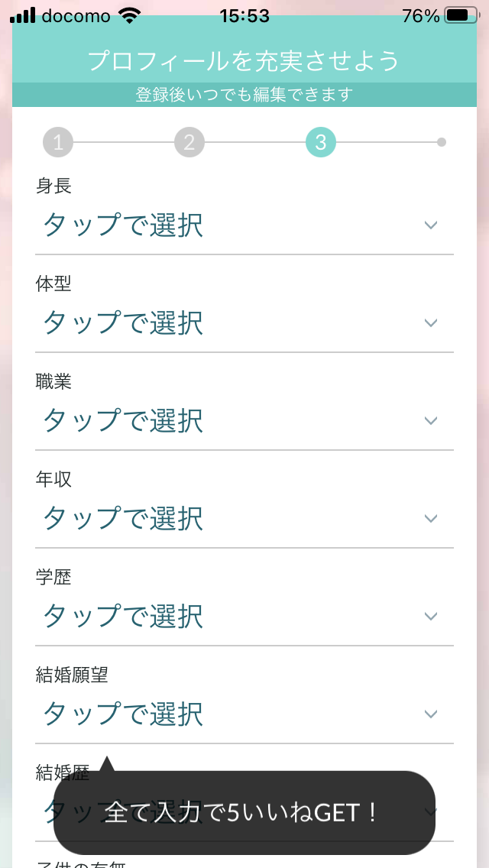489x868 pixels.
Task: Tap step 1 progress circle
Action: [59, 142]
